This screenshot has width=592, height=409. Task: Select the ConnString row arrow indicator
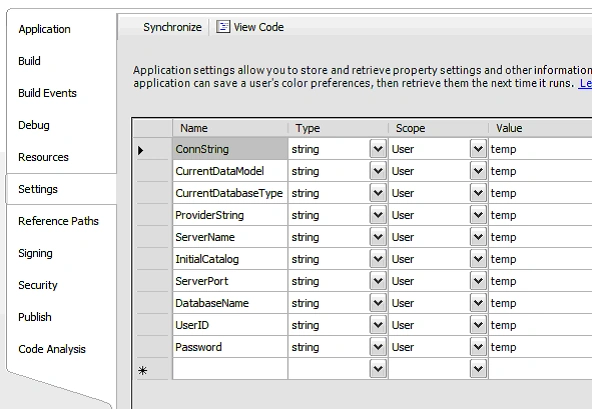(141, 150)
